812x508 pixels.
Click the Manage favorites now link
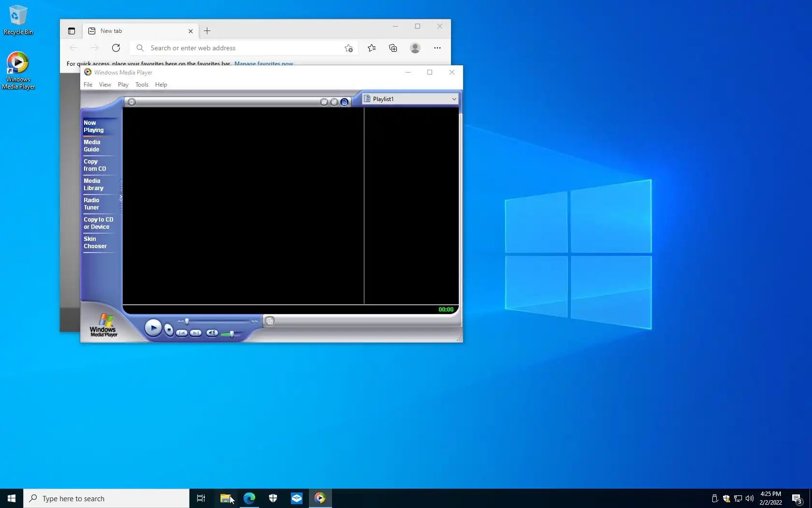pos(264,63)
